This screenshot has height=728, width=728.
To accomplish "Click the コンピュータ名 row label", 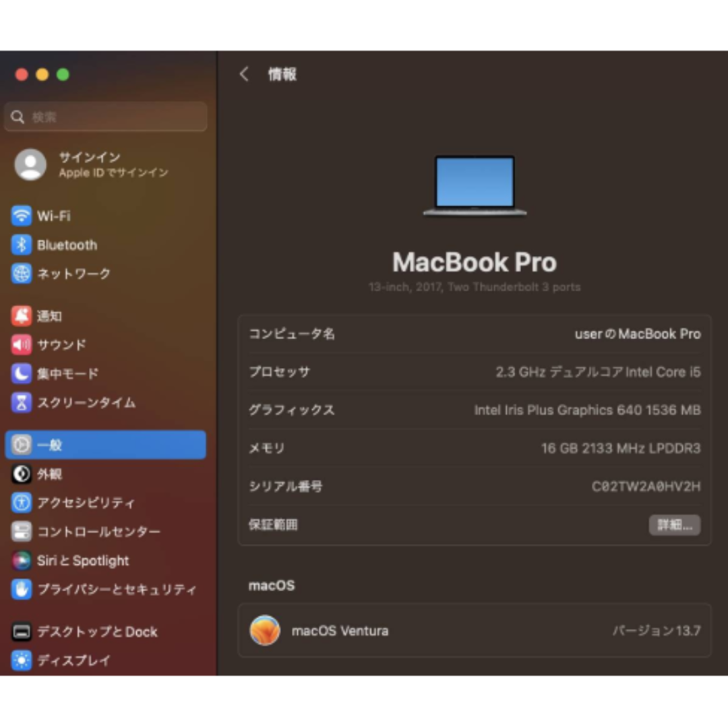I will (x=292, y=334).
